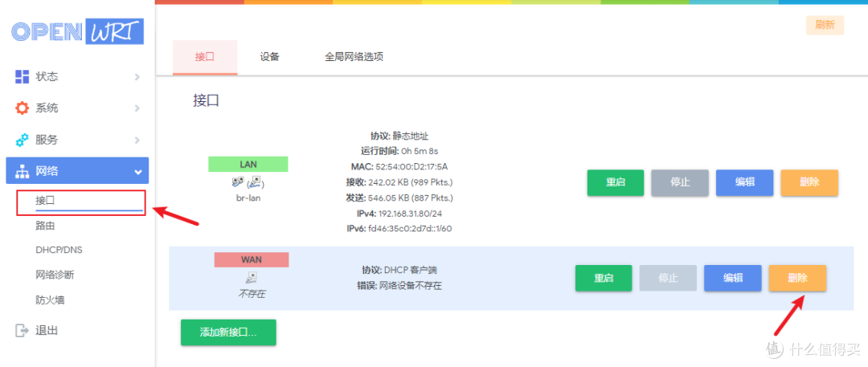Viewport: 868px width, 367px height.
Task: Click the 协议: 静态地址 line
Action: click(x=399, y=135)
